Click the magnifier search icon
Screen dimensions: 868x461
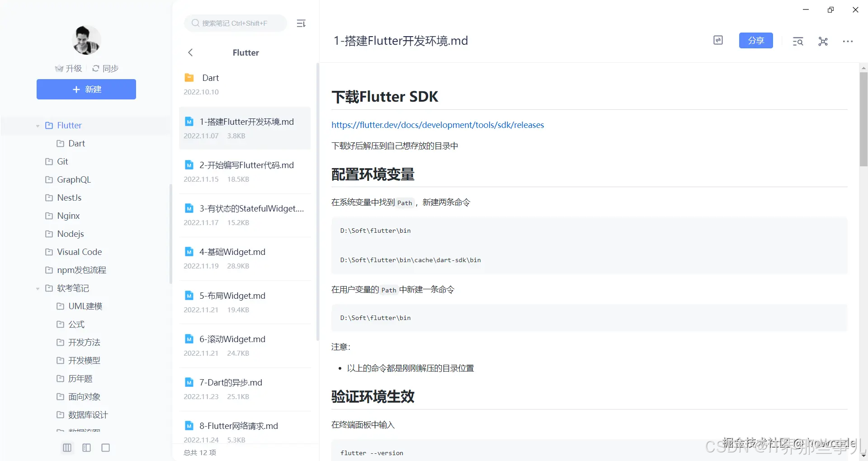coord(195,23)
